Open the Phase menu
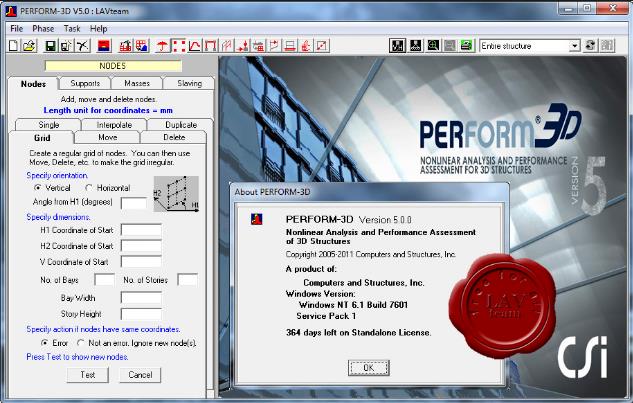 [x=43, y=28]
